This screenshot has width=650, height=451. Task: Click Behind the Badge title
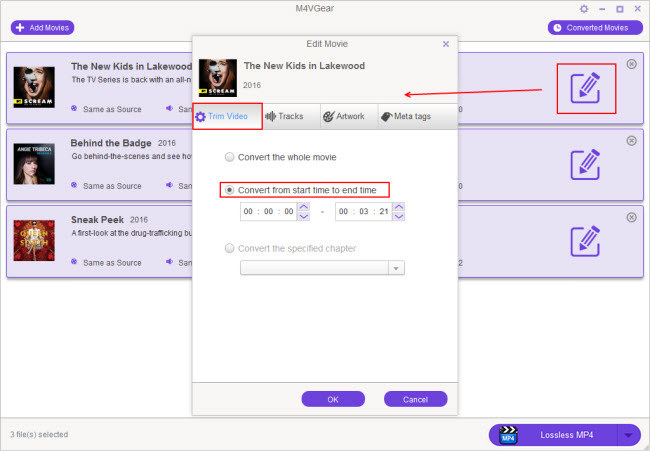pyautogui.click(x=111, y=143)
